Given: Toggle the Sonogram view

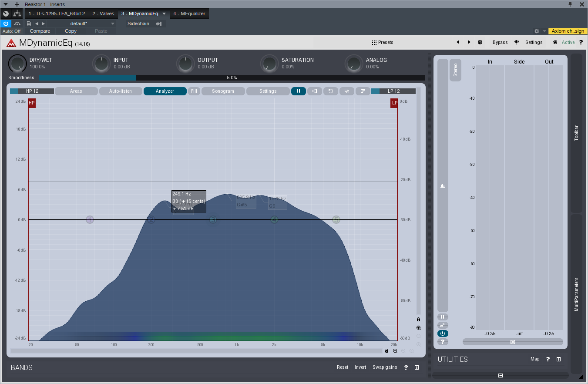Looking at the screenshot, I should coord(223,91).
